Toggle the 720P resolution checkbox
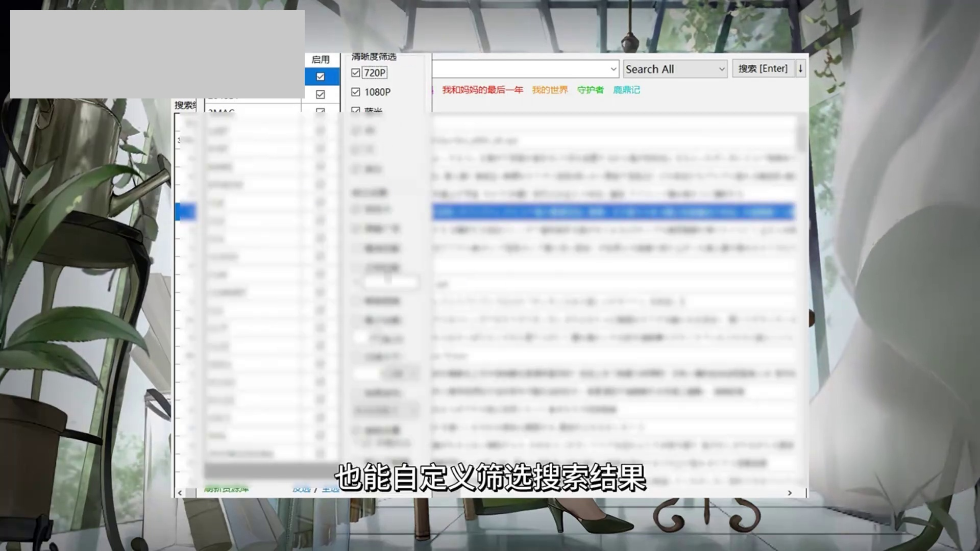 [356, 73]
